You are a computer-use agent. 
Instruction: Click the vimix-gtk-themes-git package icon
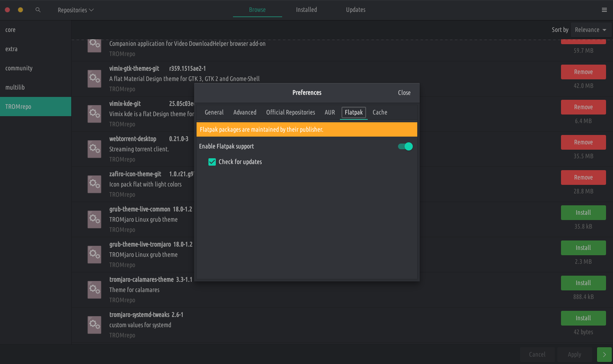pyautogui.click(x=95, y=79)
